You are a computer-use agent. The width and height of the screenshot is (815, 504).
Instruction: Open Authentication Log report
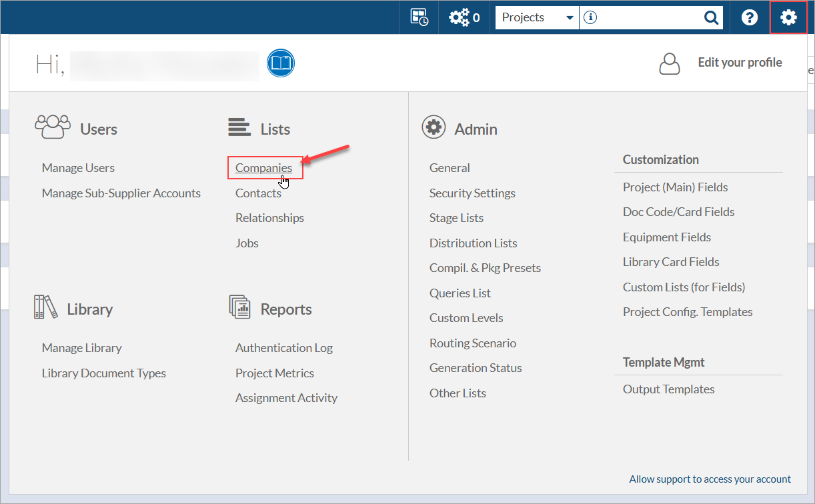point(284,348)
